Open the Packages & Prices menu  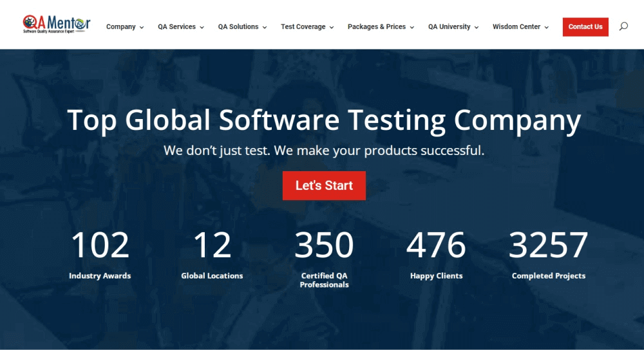pyautogui.click(x=377, y=27)
